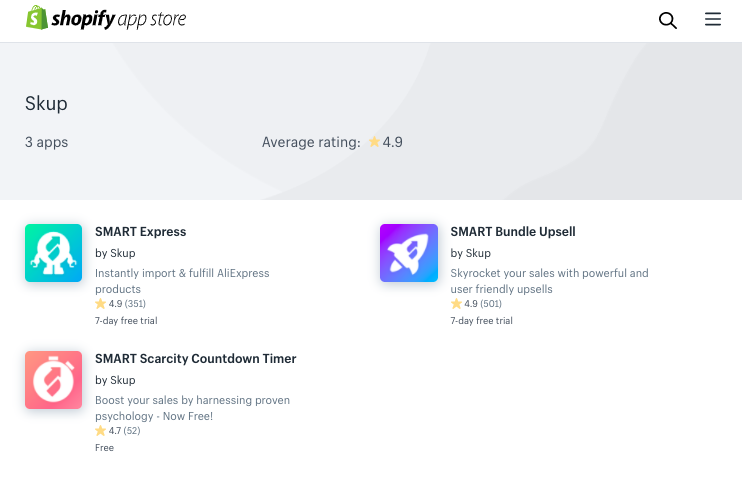Click the star beside SMART Bundle Upsell rating
The height and width of the screenshot is (500, 742).
coord(456,303)
